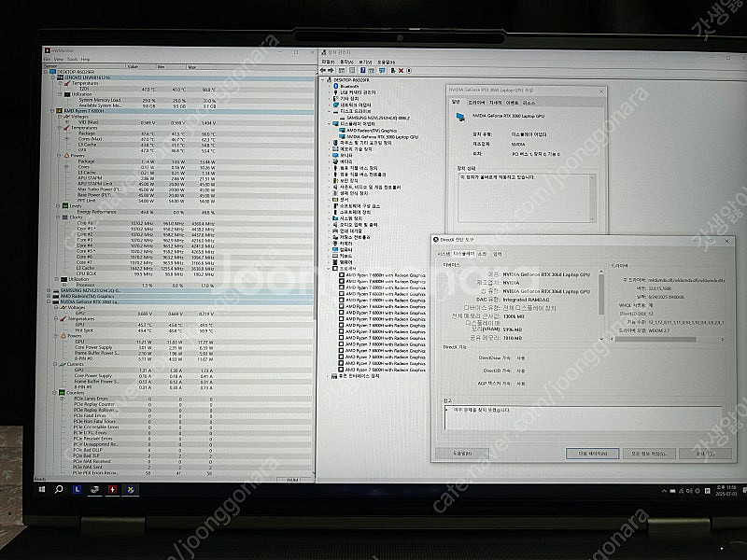747x560 pixels.
Task: Collapse the DESKTOP root node in HWMonitor
Action: [x=46, y=72]
